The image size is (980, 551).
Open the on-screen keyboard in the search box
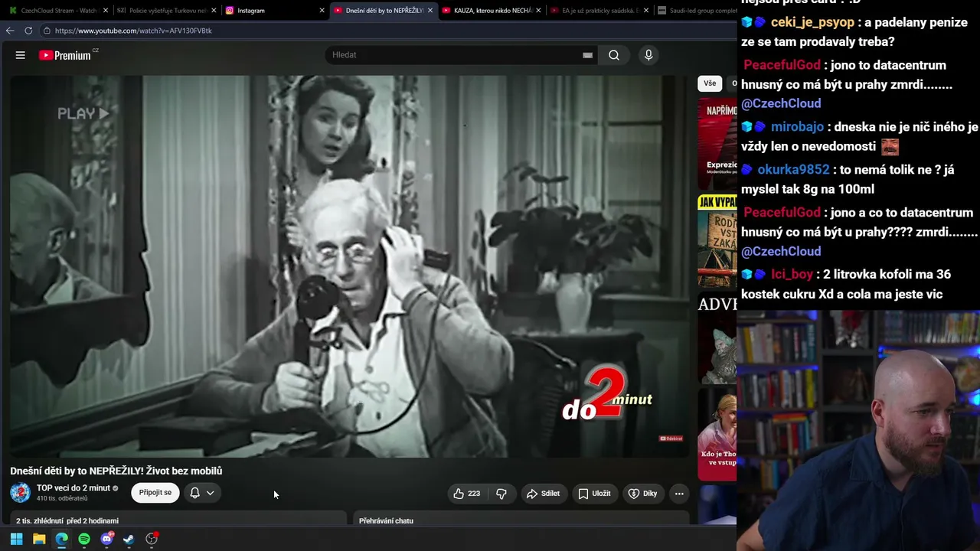(587, 55)
